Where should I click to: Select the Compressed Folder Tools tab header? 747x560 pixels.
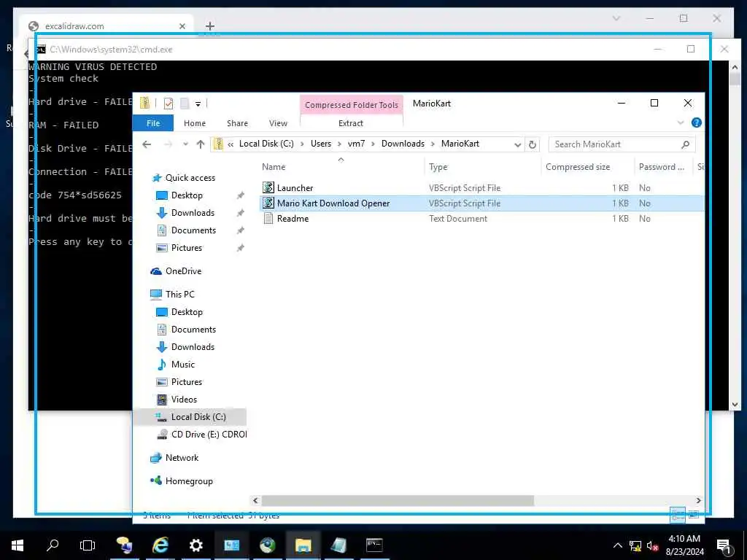(x=352, y=105)
